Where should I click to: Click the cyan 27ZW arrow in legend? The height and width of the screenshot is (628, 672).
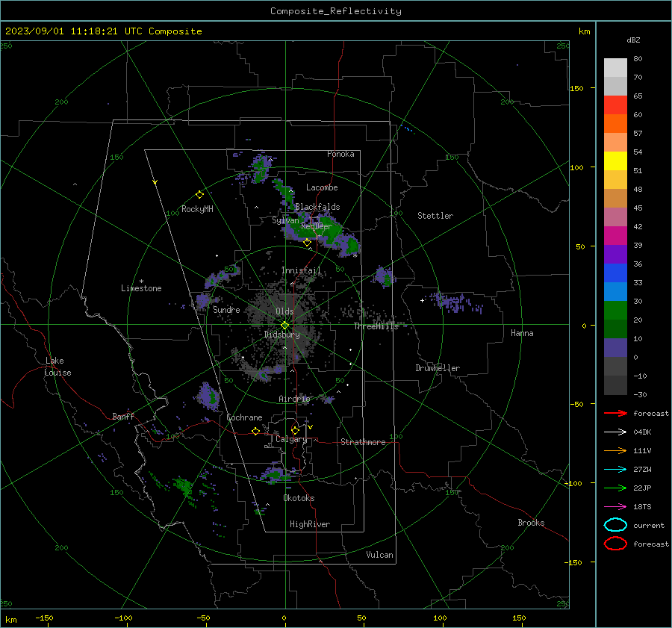pos(615,470)
